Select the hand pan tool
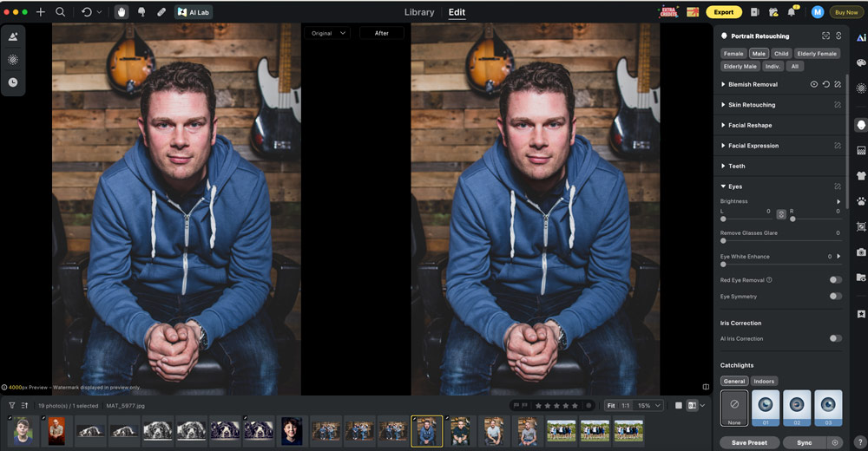 pos(122,11)
